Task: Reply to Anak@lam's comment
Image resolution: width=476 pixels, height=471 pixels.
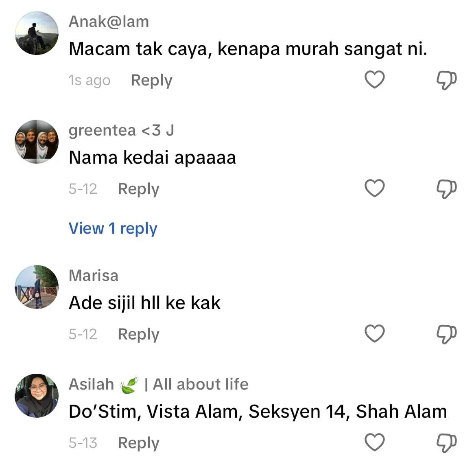Action: pos(151,80)
